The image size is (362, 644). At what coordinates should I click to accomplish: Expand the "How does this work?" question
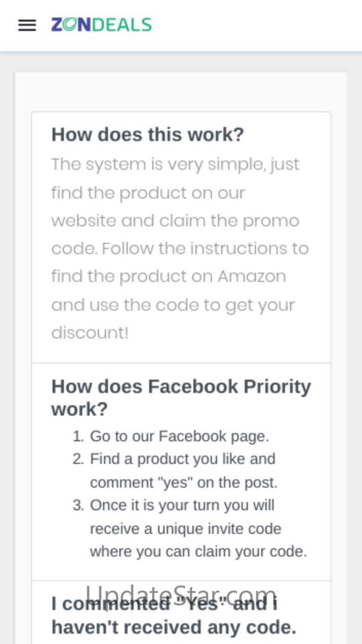click(148, 135)
